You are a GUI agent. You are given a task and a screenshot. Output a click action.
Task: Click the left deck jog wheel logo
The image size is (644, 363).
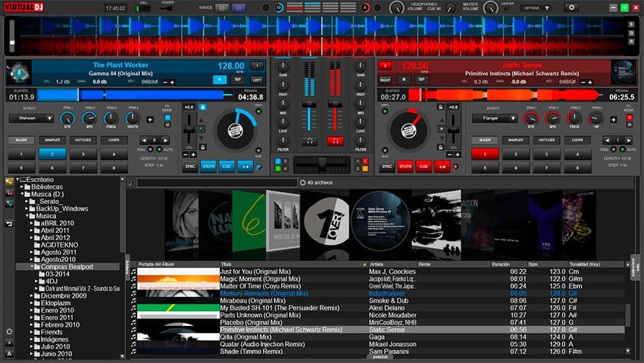235,131
